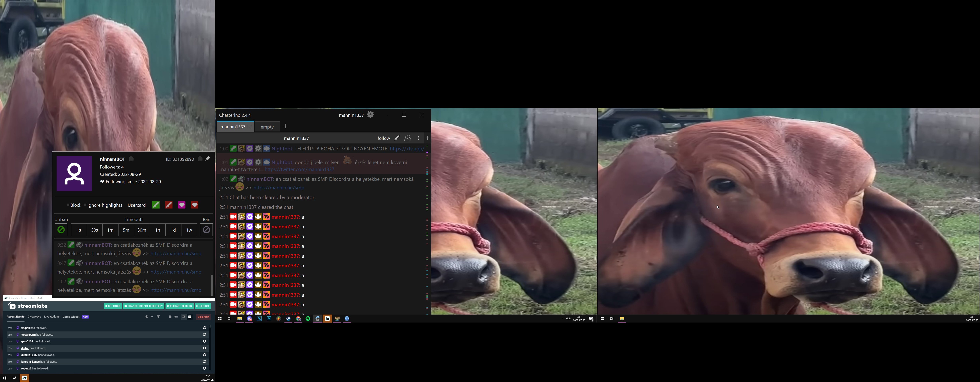Grant moderator using the green sword icon
Viewport: 980px width, 382px height.
point(156,205)
